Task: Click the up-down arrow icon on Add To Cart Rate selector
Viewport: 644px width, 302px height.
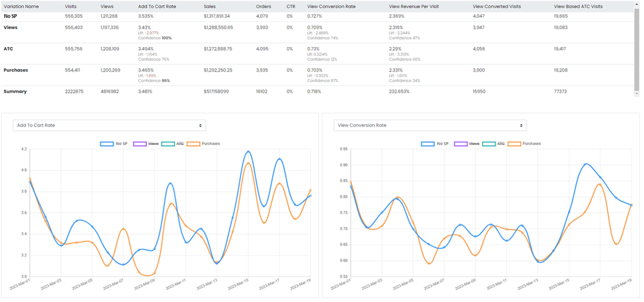Action: coord(201,125)
